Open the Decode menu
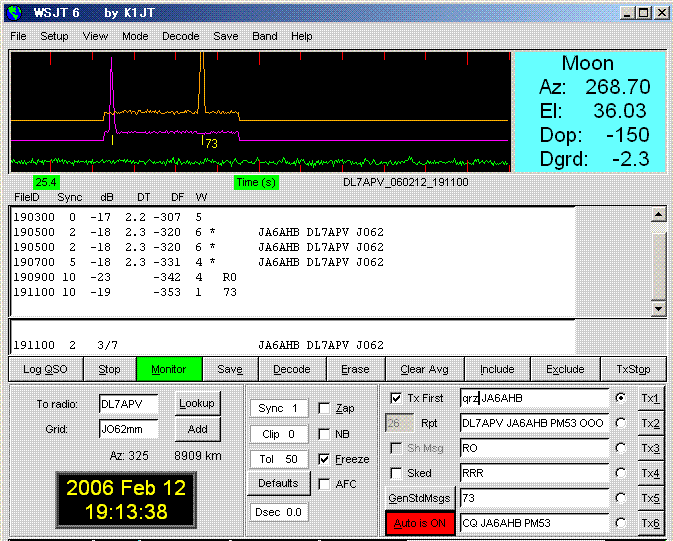The width and height of the screenshot is (673, 541). point(180,36)
